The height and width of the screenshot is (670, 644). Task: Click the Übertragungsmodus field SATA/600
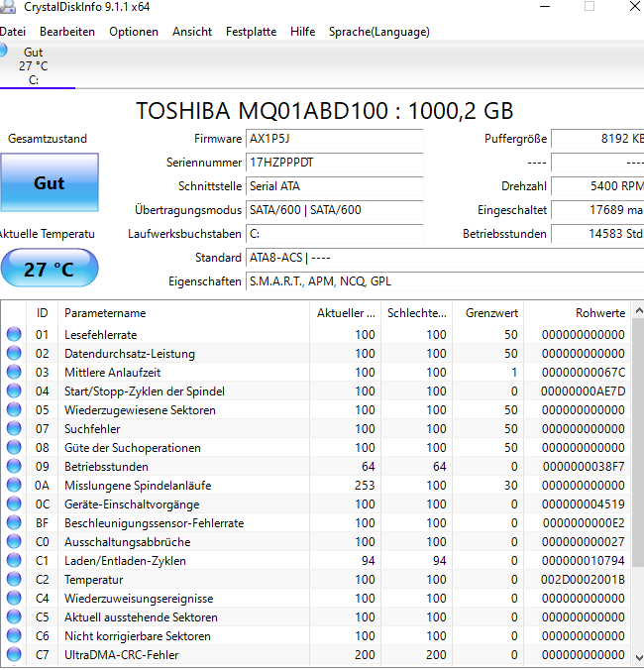[335, 210]
